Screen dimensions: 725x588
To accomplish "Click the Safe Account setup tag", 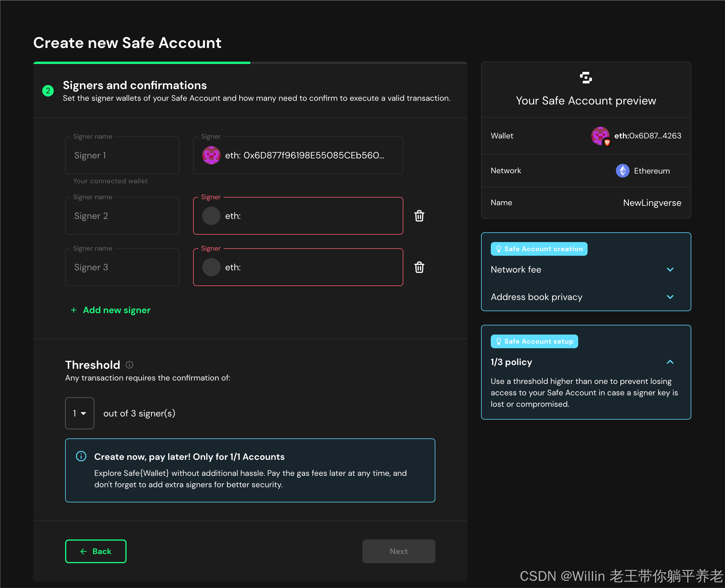I will 534,341.
